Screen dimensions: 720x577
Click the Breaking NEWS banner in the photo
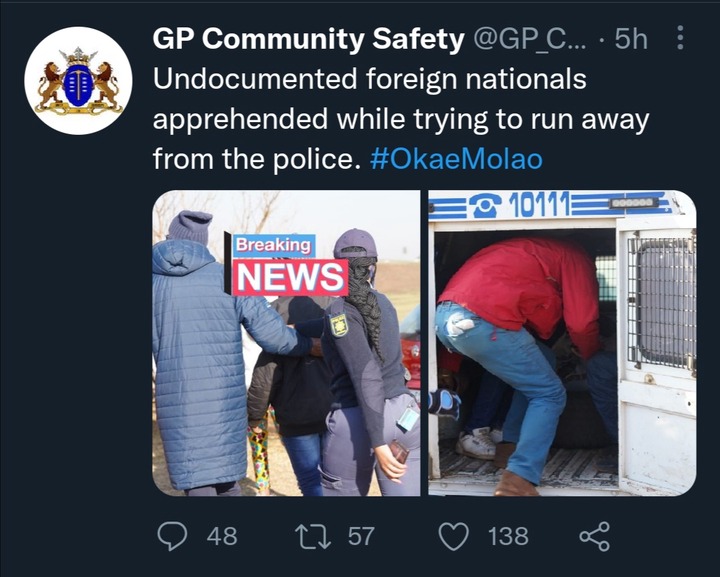tap(286, 264)
